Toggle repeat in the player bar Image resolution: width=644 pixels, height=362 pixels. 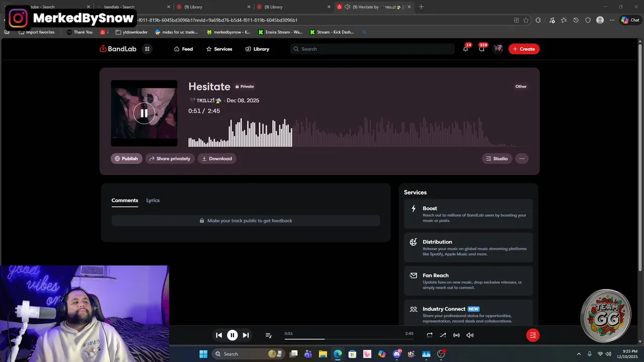coord(429,335)
